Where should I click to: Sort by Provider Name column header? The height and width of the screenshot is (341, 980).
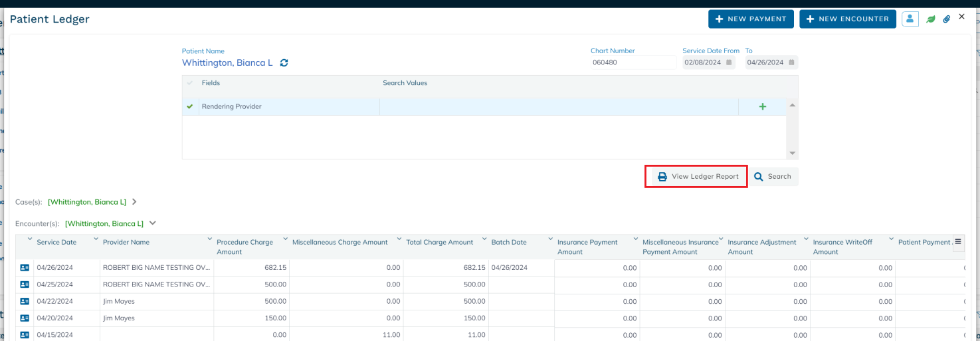point(126,242)
